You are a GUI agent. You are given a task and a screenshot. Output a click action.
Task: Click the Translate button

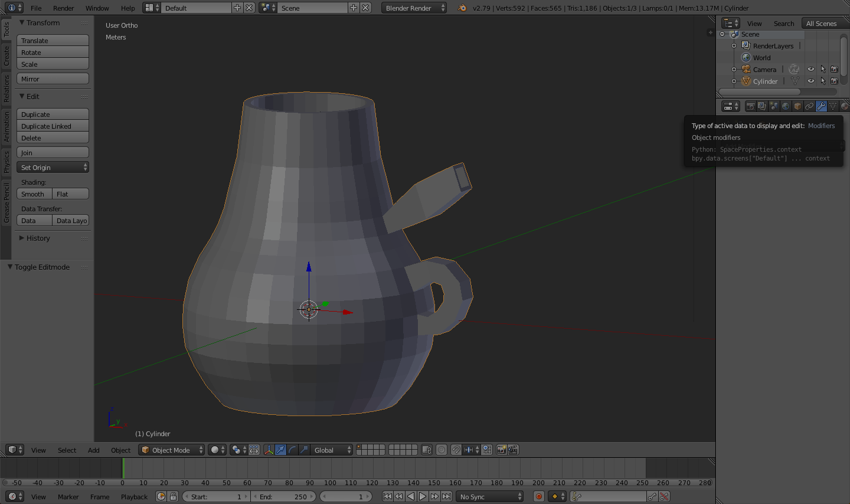[x=53, y=40]
